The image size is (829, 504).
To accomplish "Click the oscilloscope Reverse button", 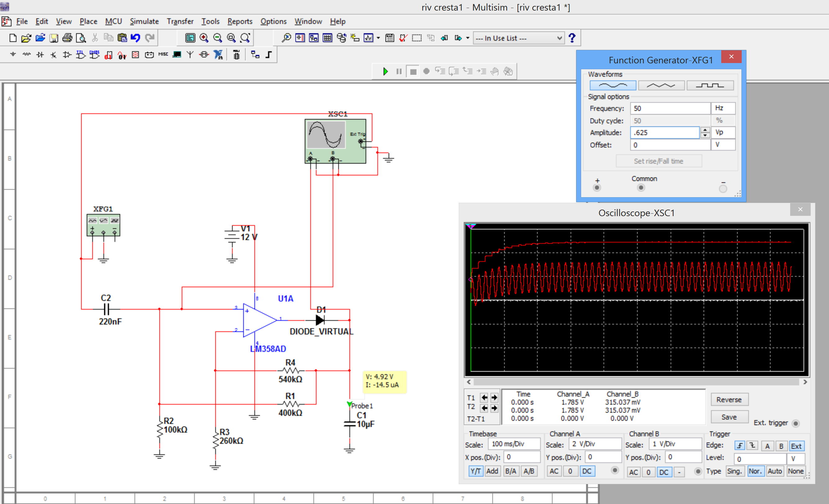I will pos(729,399).
